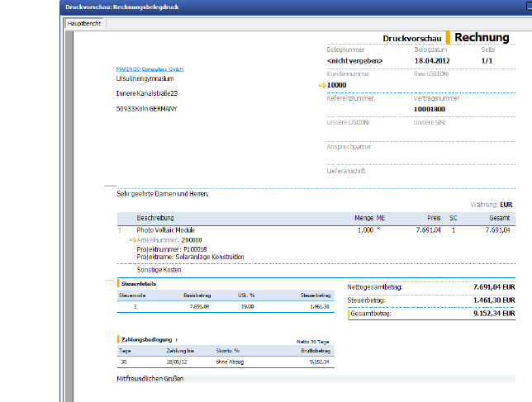Click the orange marker beside Zahlungsbedingung
Image resolution: width=532 pixels, height=402 pixels.
pos(117,338)
